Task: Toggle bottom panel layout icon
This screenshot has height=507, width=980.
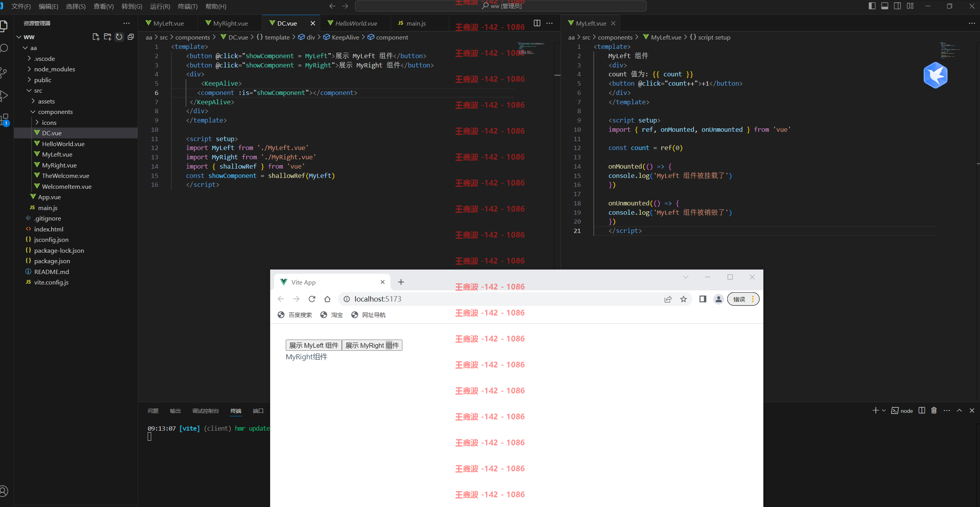Action: (885, 6)
